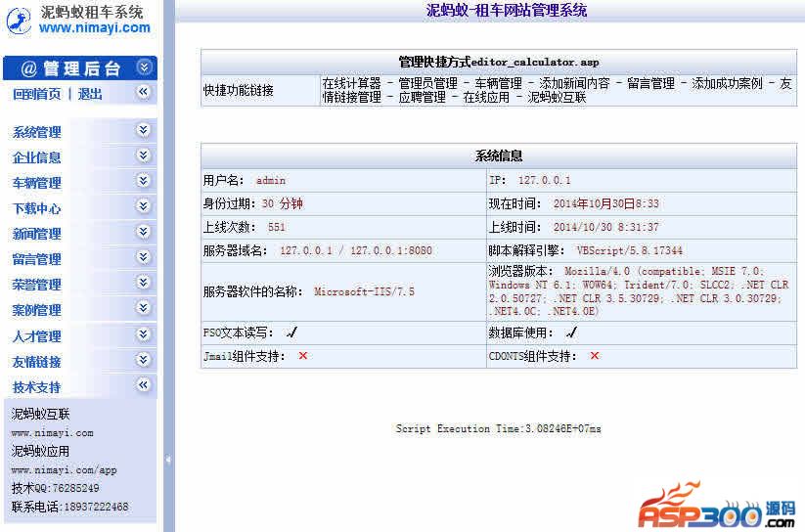
Task: Collapse the 技术支持 section arrow icon
Action: click(x=144, y=385)
